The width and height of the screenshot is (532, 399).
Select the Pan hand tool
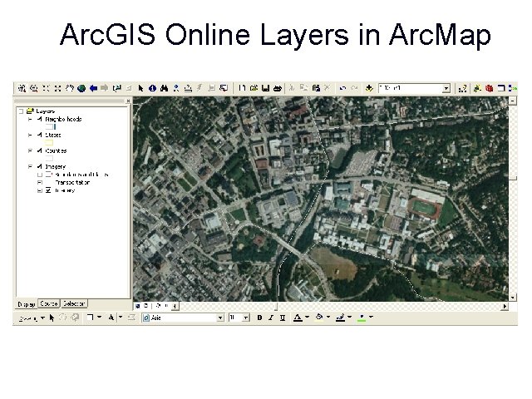(70, 89)
